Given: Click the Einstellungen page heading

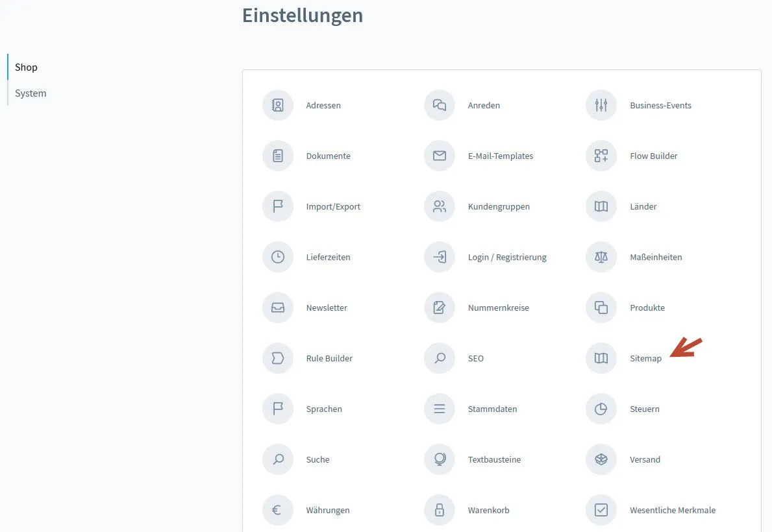Looking at the screenshot, I should pyautogui.click(x=303, y=16).
